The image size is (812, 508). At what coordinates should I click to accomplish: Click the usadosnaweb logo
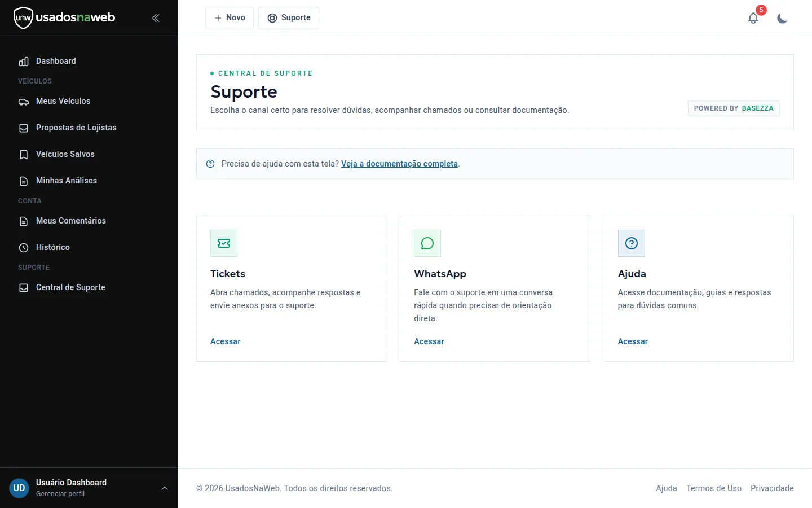[64, 17]
